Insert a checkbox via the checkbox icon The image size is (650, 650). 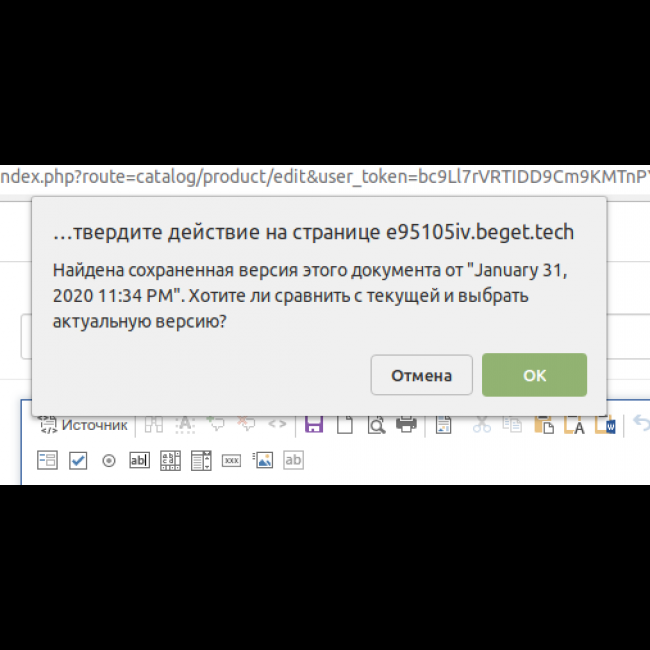pyautogui.click(x=78, y=460)
